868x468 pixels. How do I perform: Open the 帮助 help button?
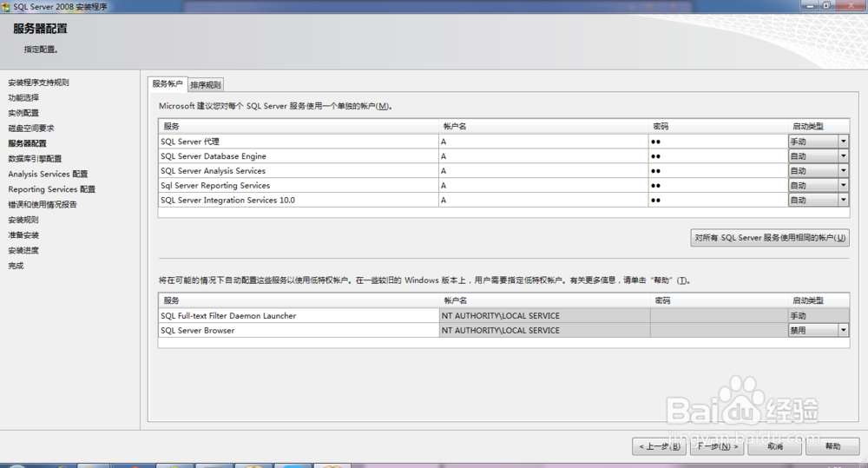tap(832, 446)
